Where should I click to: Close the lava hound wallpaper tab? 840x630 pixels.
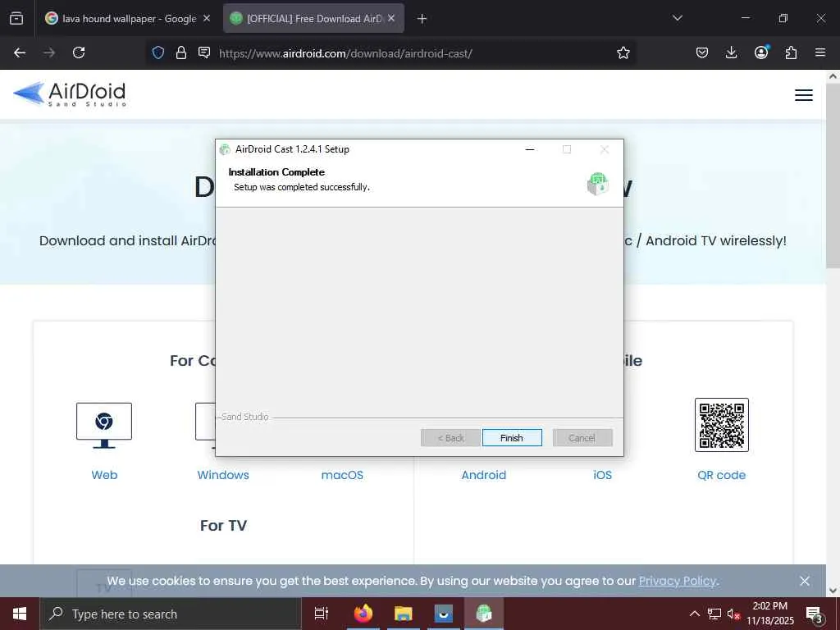coord(207,18)
